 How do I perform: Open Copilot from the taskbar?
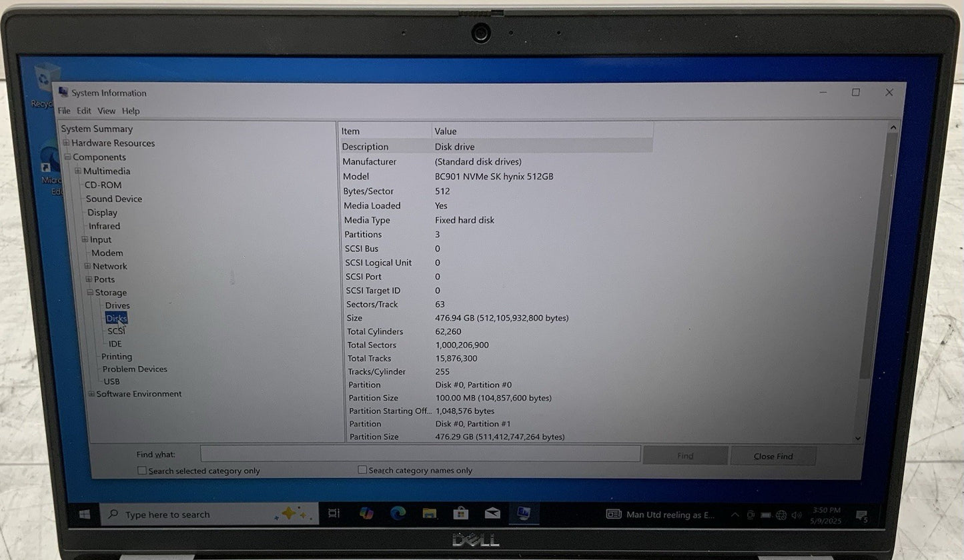pos(366,513)
